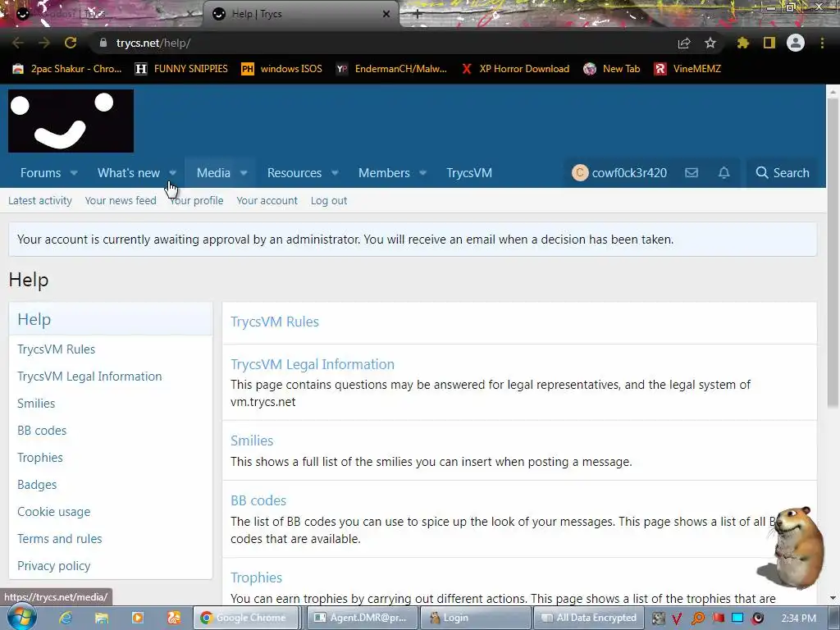Open Privacy policy in the sidebar

tap(53, 566)
